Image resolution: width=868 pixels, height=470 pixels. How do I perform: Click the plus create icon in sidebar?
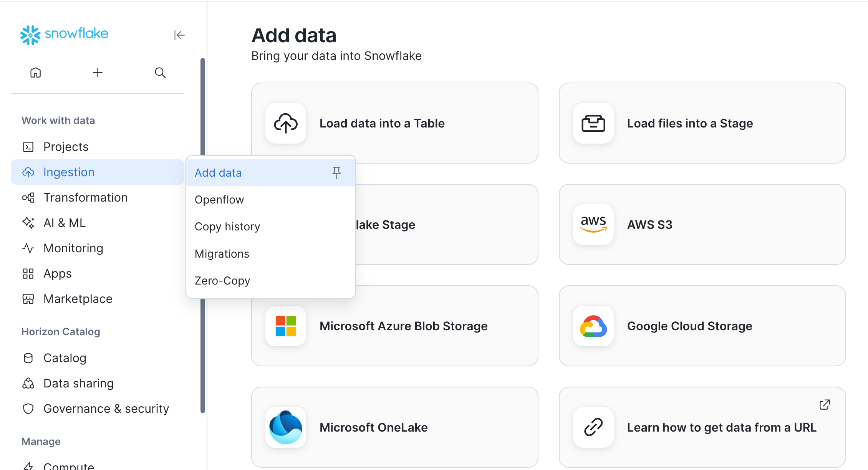tap(98, 73)
